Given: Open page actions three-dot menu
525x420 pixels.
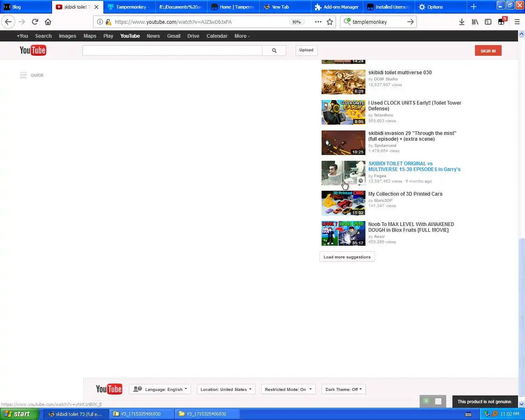Looking at the screenshot, I should click(x=318, y=22).
